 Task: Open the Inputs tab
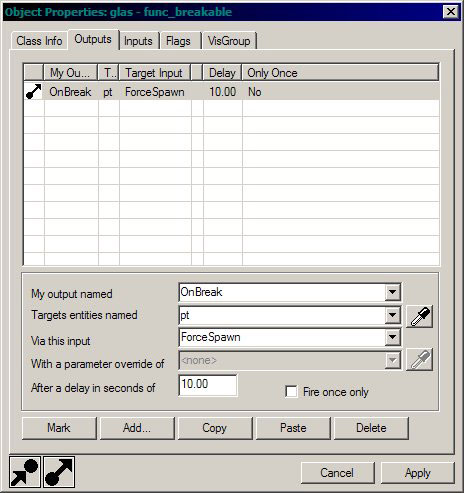coord(138,41)
